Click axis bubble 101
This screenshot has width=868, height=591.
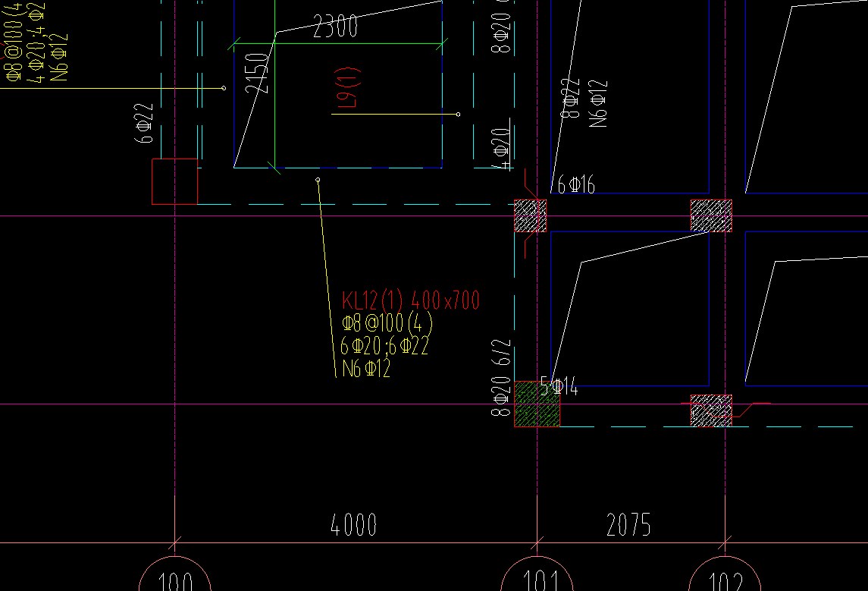click(x=537, y=574)
